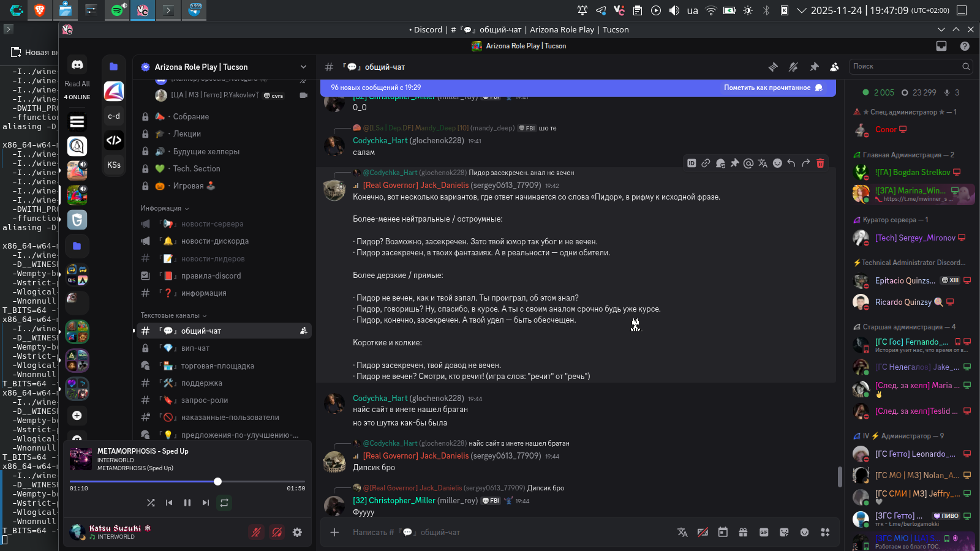
Task: Open system volume icon in tray
Action: 674,10
